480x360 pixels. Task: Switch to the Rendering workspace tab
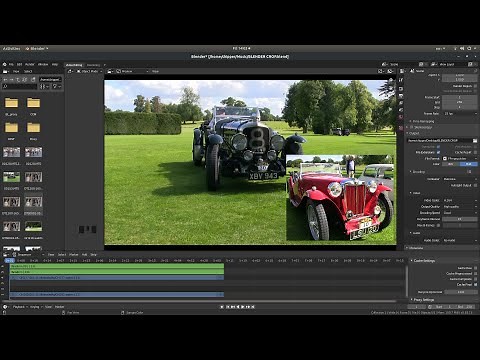point(93,65)
